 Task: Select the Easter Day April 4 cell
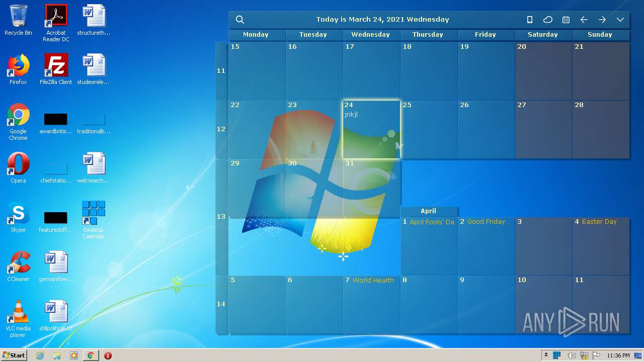[x=601, y=246]
